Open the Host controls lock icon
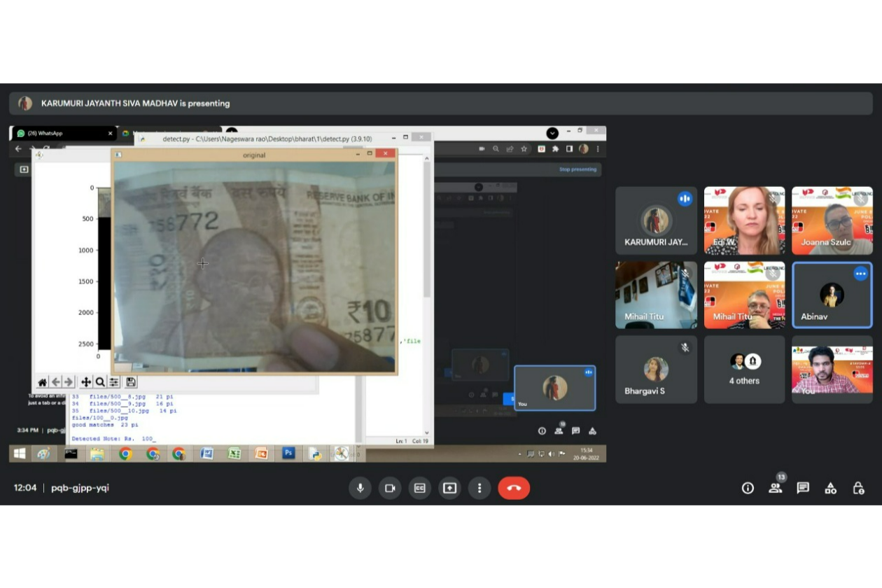882x588 pixels. (858, 488)
